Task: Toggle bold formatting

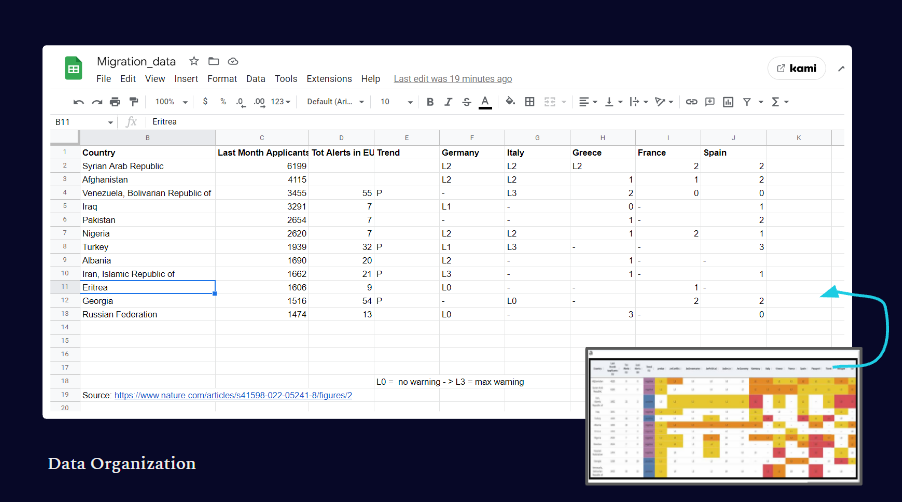Action: (430, 102)
